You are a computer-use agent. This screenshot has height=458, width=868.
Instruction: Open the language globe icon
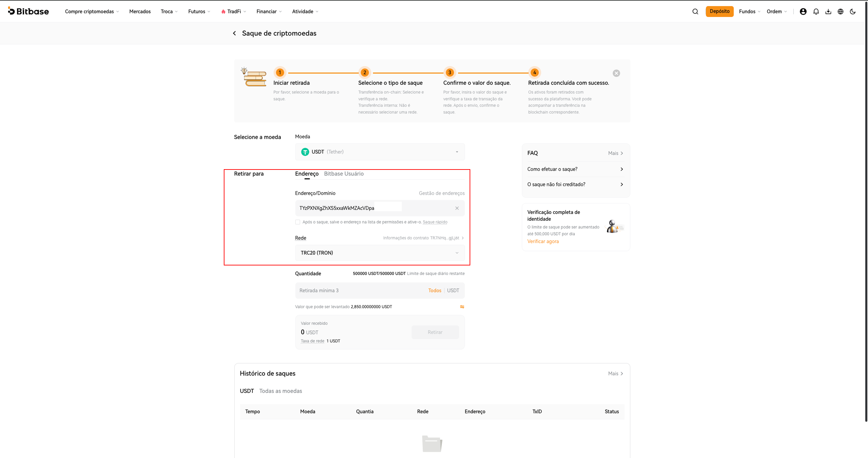click(840, 12)
